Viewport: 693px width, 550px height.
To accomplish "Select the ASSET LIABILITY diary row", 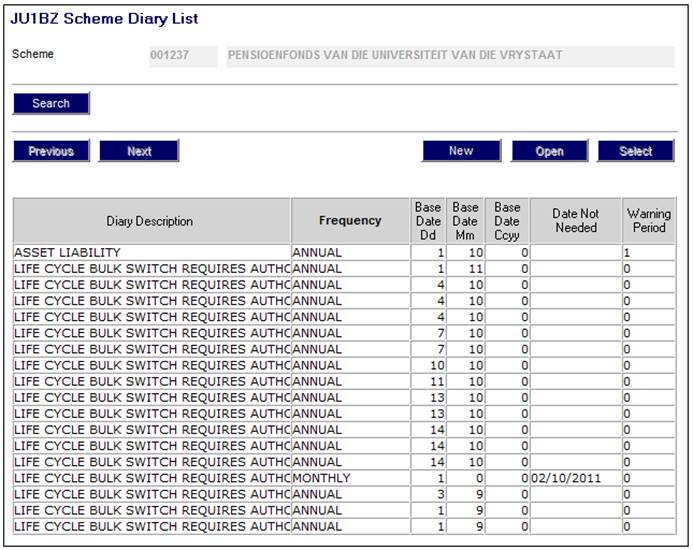I will click(x=152, y=252).
